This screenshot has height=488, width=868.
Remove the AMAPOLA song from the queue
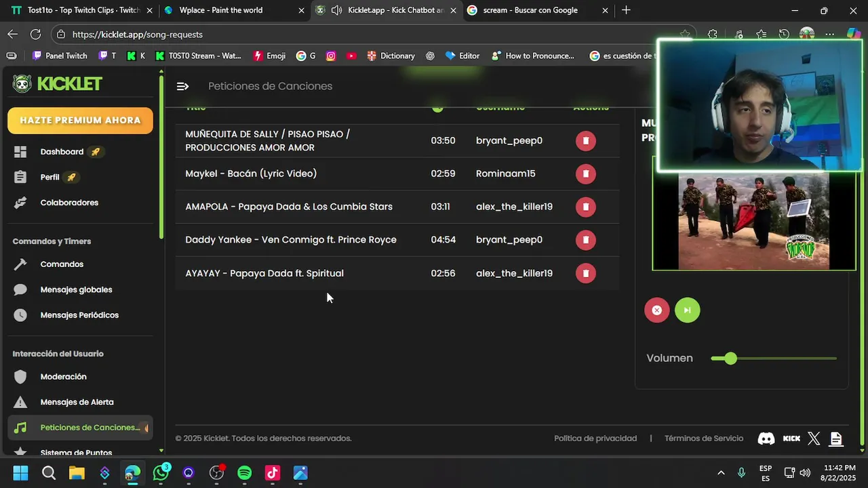click(x=585, y=207)
